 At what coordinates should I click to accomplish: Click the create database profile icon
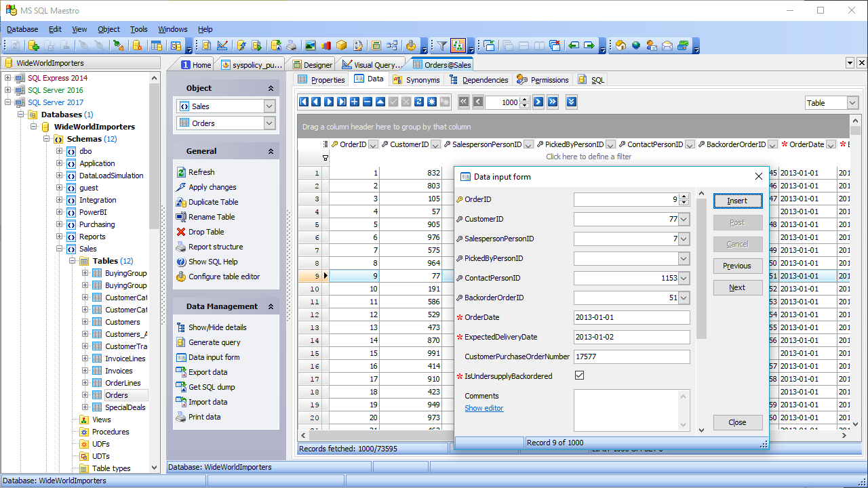tap(33, 45)
